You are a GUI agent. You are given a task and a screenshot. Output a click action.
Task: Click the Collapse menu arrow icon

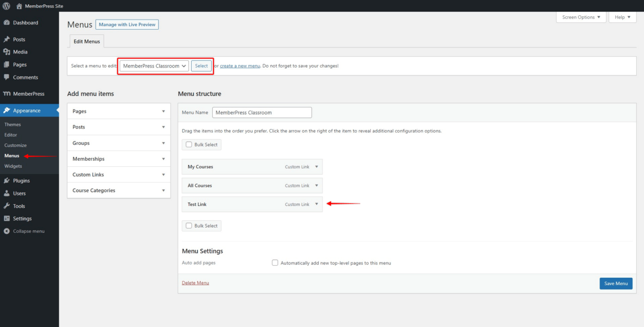pos(6,231)
